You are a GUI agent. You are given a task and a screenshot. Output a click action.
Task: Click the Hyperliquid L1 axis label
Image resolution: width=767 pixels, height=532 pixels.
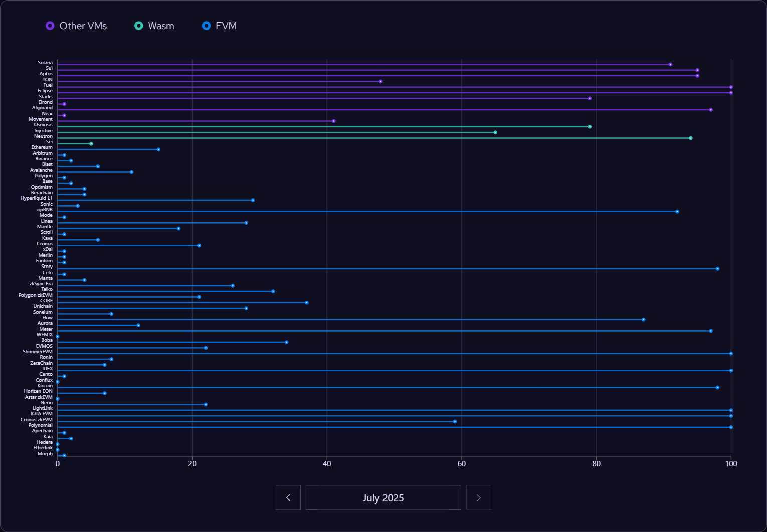point(37,198)
